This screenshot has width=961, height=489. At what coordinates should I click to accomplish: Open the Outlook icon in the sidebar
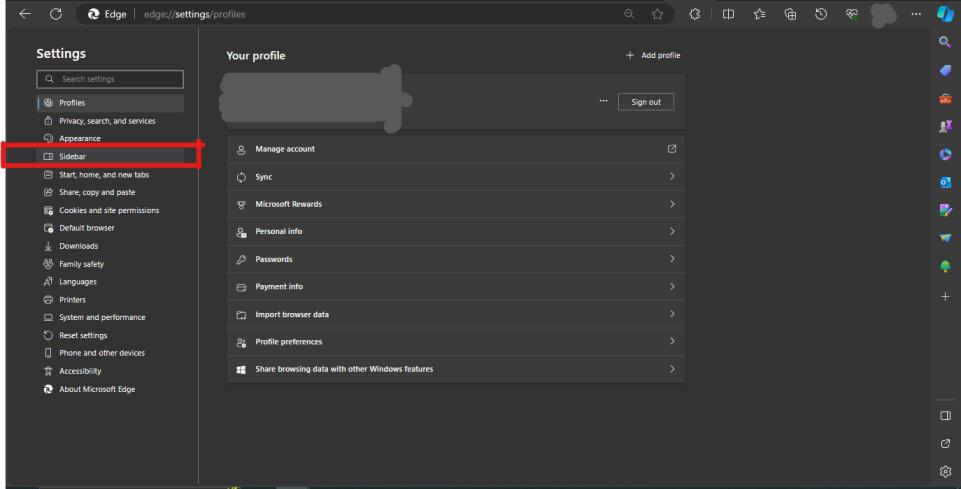pos(945,182)
